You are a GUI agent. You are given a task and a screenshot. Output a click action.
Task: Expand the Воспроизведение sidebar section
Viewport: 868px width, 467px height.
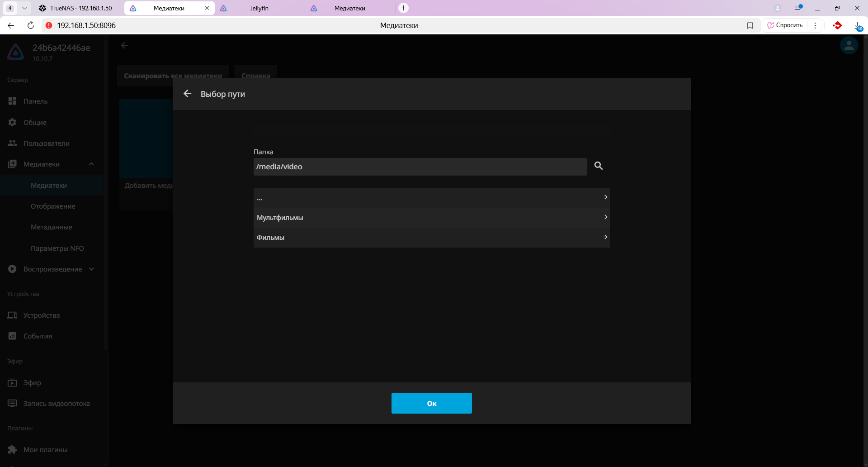tap(91, 269)
